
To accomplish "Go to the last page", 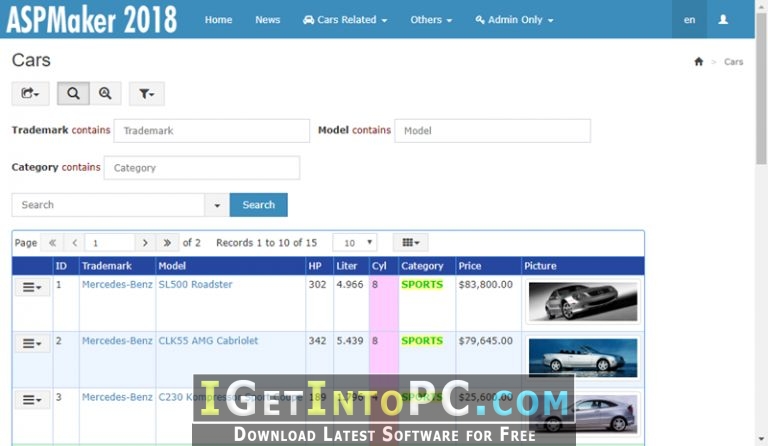I will tap(167, 242).
